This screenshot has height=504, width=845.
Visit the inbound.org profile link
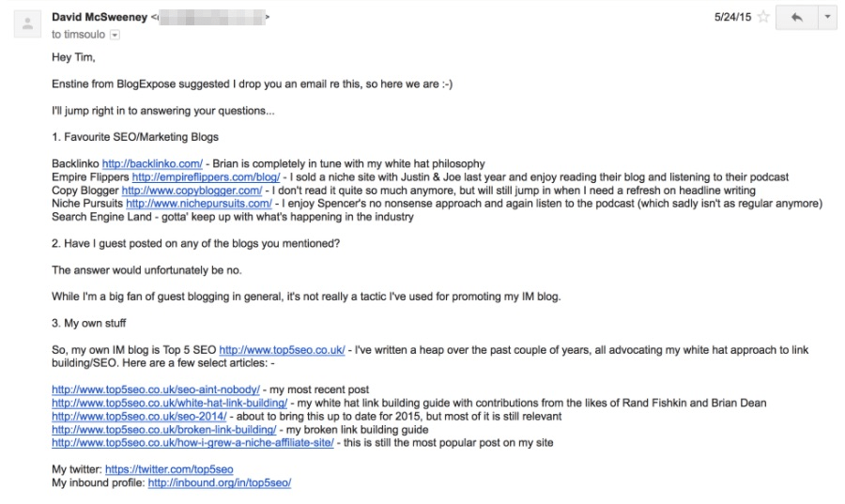[x=220, y=482]
